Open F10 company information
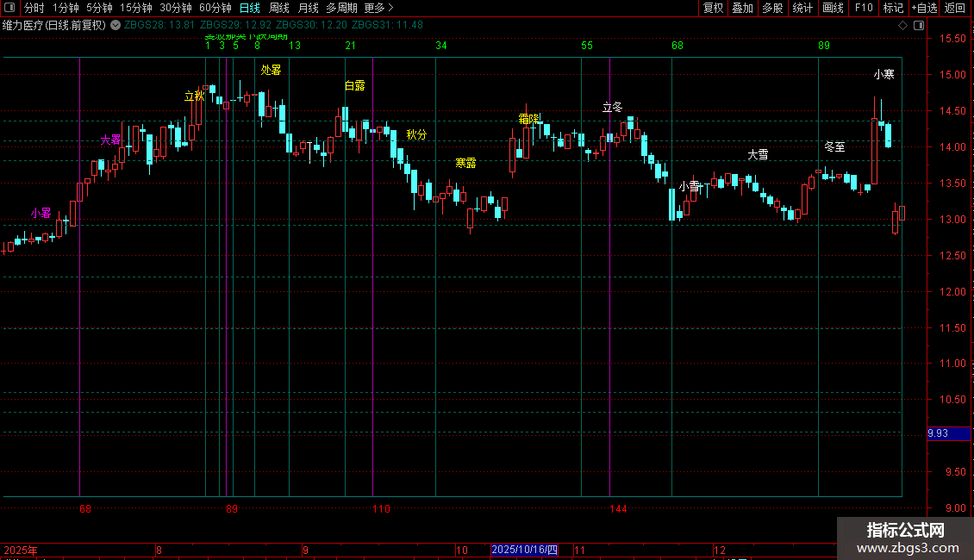This screenshot has height=560, width=974. [x=864, y=8]
